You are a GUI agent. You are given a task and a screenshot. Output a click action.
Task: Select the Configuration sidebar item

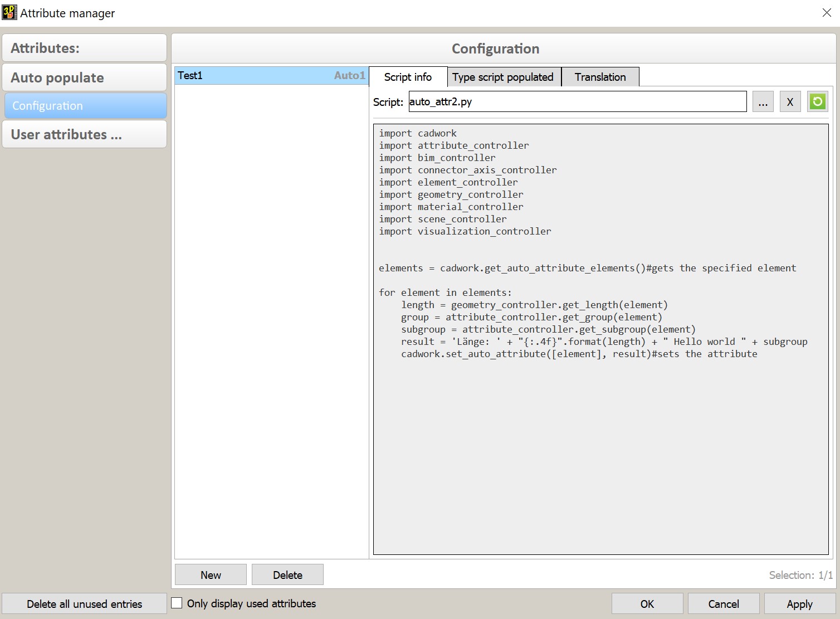coord(86,106)
